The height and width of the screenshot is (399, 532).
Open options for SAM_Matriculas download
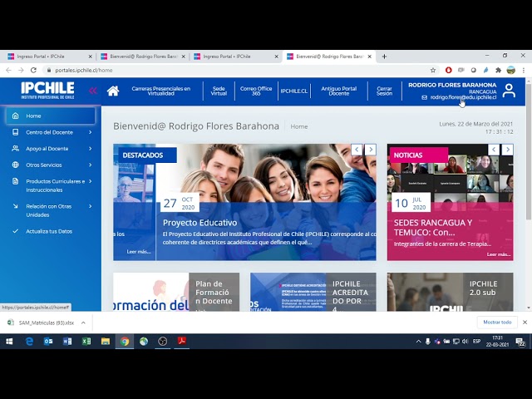pyautogui.click(x=83, y=323)
